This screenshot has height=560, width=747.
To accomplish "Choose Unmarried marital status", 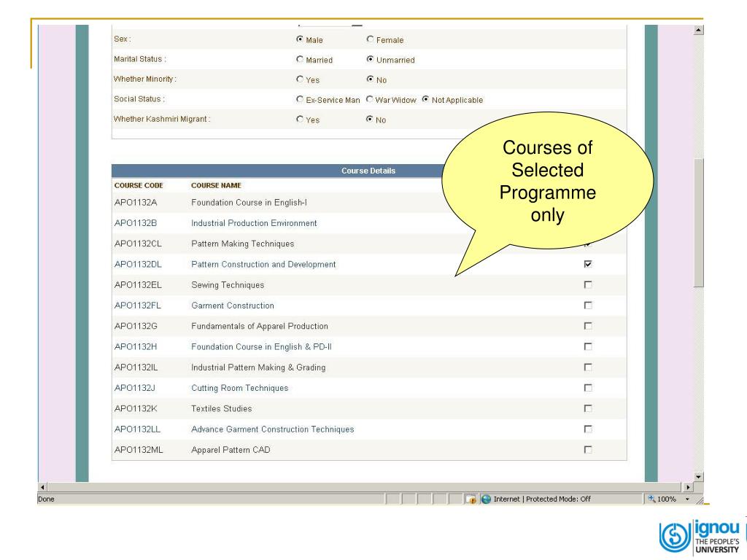I will click(x=370, y=60).
